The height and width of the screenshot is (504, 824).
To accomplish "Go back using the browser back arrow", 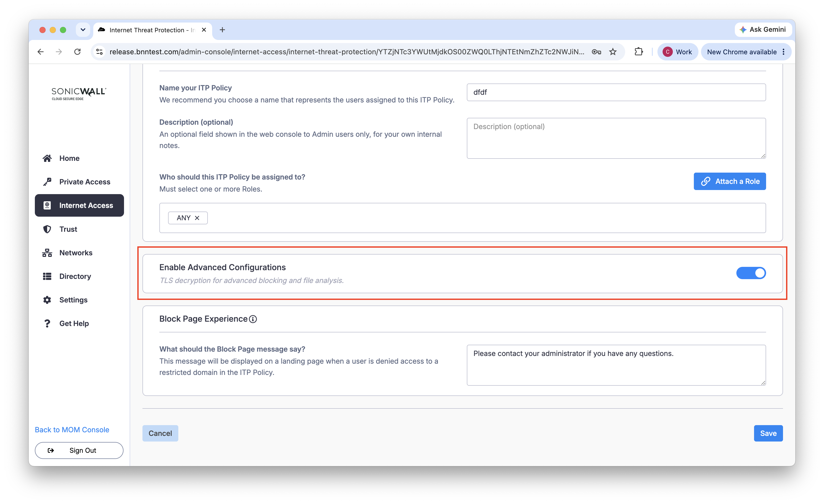I will click(x=40, y=52).
